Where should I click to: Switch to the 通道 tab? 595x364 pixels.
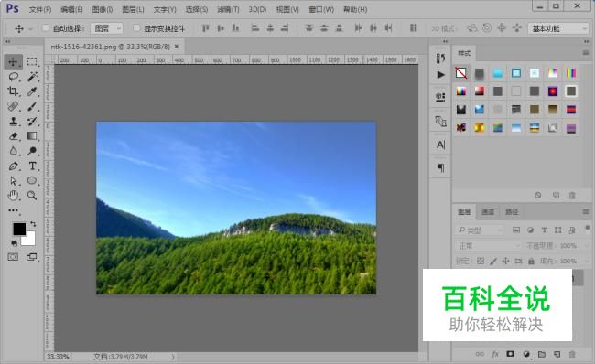[x=488, y=212]
